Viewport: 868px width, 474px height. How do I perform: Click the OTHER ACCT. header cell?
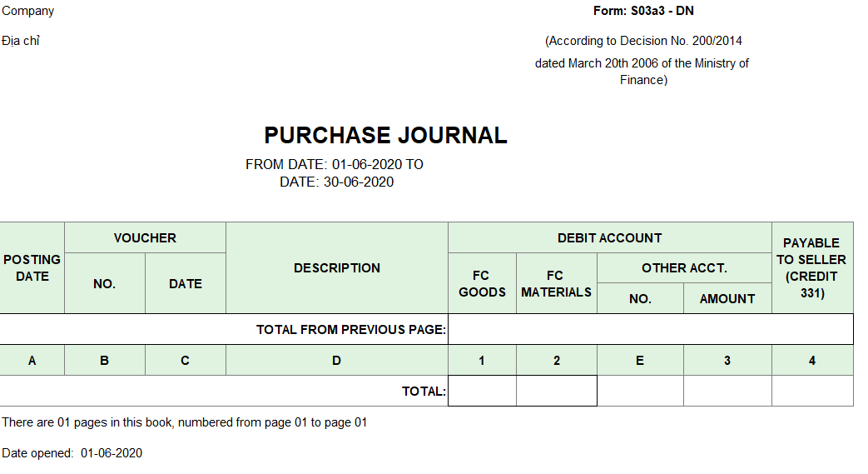coord(684,268)
